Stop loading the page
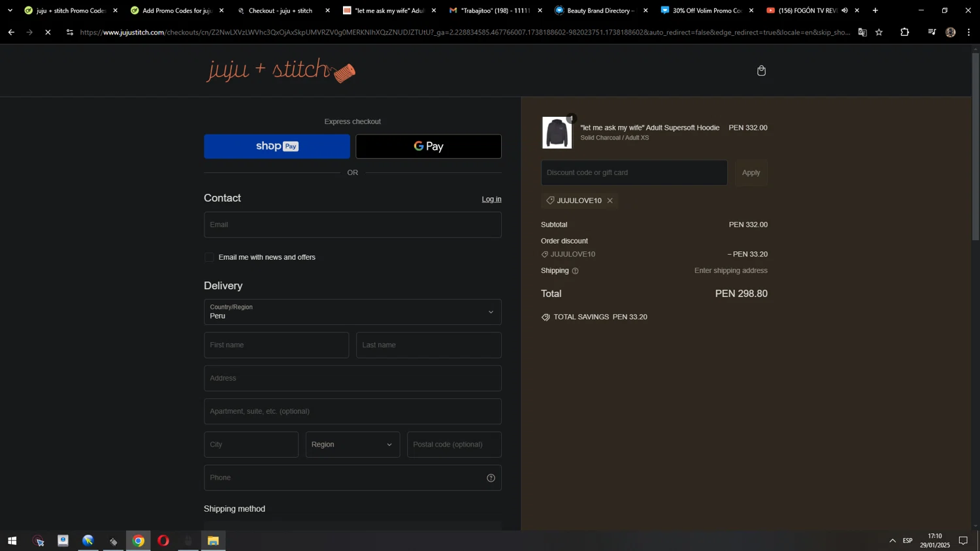980x551 pixels. (x=48, y=32)
